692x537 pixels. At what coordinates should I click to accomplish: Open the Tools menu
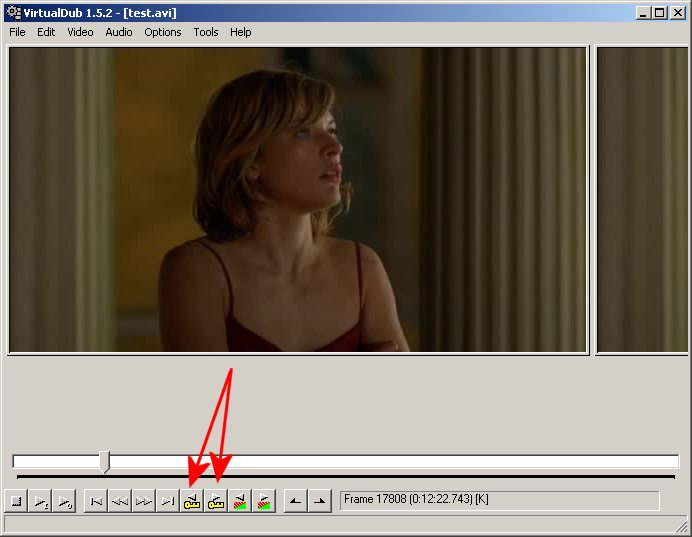coord(206,32)
